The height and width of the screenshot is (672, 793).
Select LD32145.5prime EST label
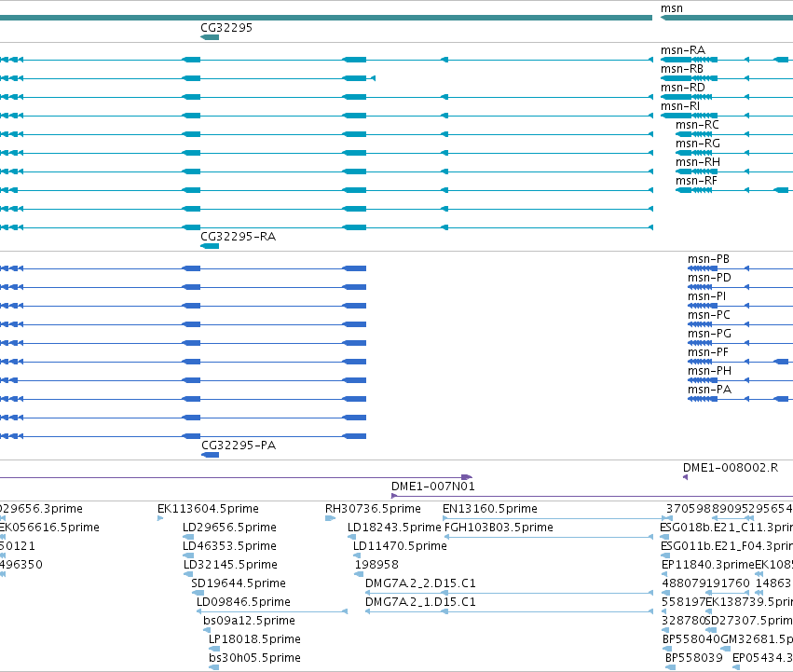230,565
